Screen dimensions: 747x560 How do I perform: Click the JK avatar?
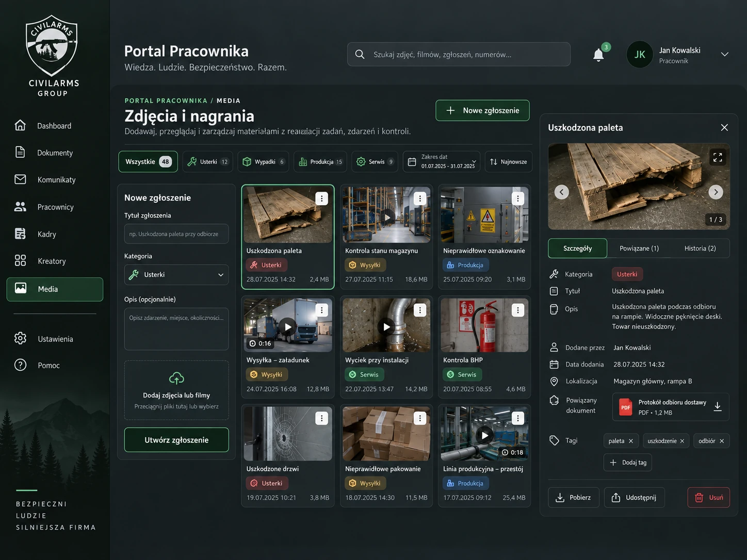coord(640,54)
